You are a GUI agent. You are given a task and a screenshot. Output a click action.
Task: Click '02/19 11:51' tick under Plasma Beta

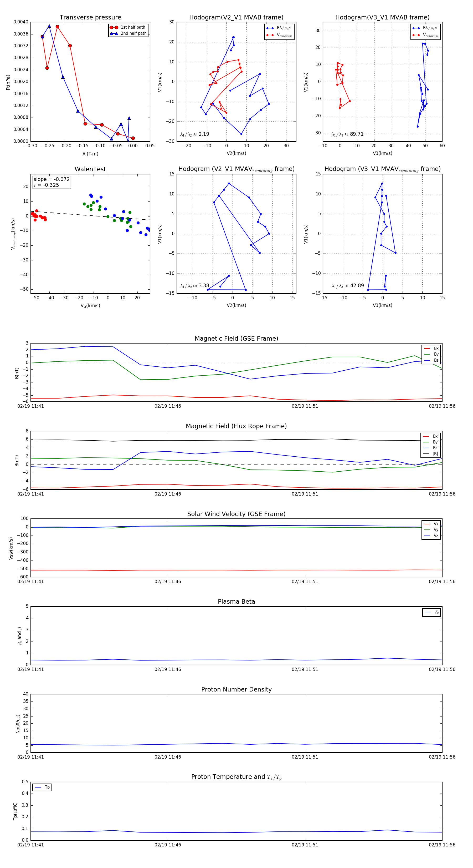(x=305, y=669)
